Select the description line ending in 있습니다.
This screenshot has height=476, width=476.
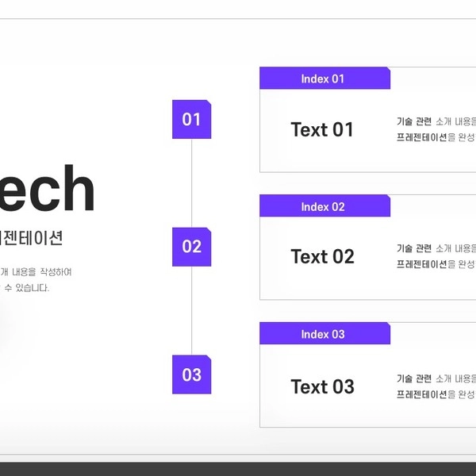25,288
